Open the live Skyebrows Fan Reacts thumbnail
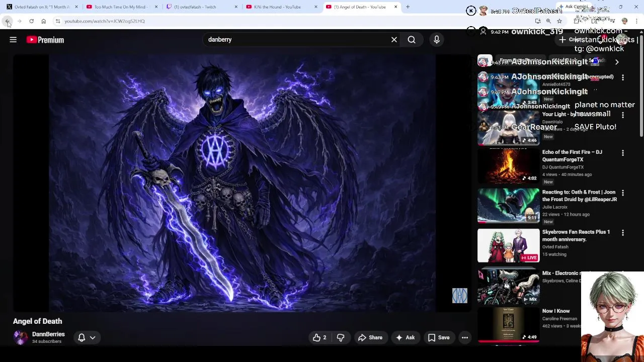Image resolution: width=644 pixels, height=362 pixels. [x=508, y=245]
